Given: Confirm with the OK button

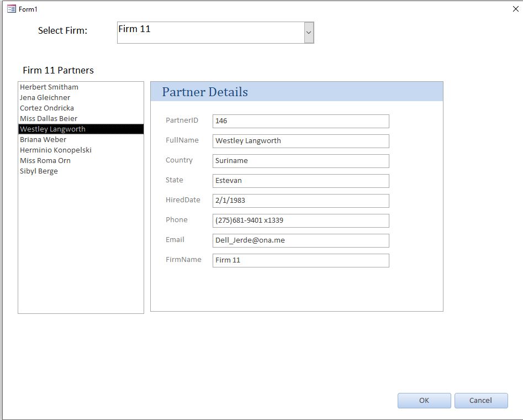Looking at the screenshot, I should (x=424, y=400).
